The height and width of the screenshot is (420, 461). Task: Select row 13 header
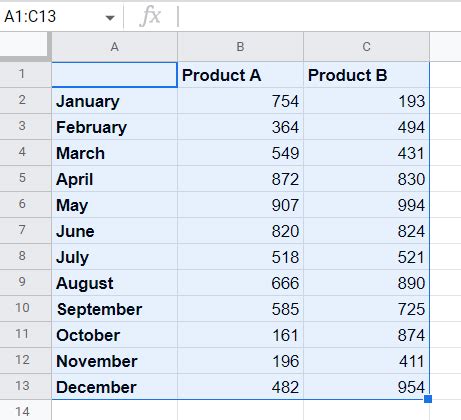pyautogui.click(x=25, y=387)
